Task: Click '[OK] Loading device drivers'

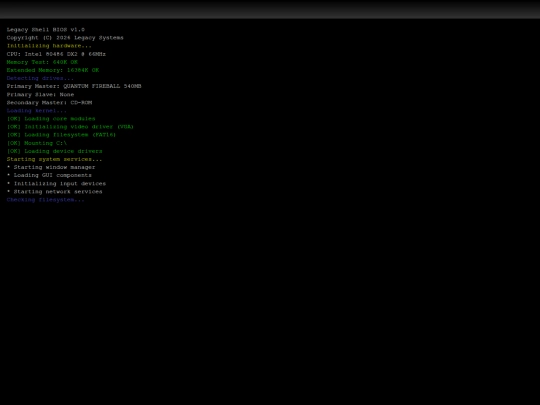Action: (54, 151)
